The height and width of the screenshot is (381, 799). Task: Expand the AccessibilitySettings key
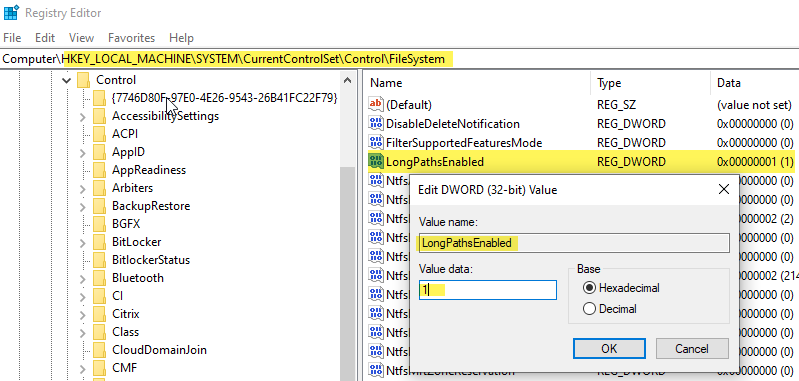click(x=83, y=117)
